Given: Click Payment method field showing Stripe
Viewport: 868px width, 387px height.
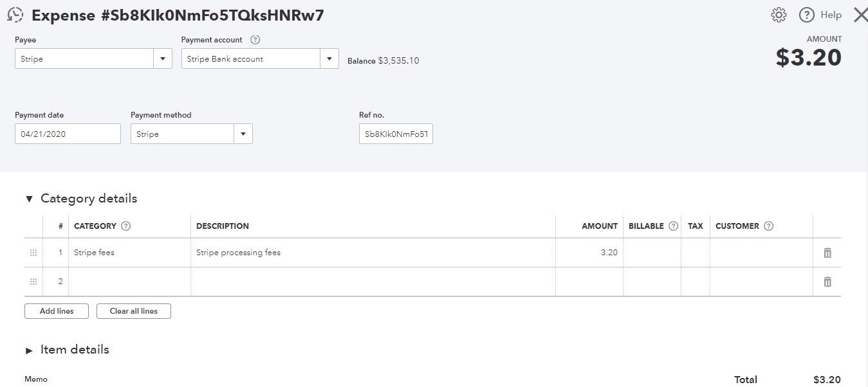Looking at the screenshot, I should 183,134.
